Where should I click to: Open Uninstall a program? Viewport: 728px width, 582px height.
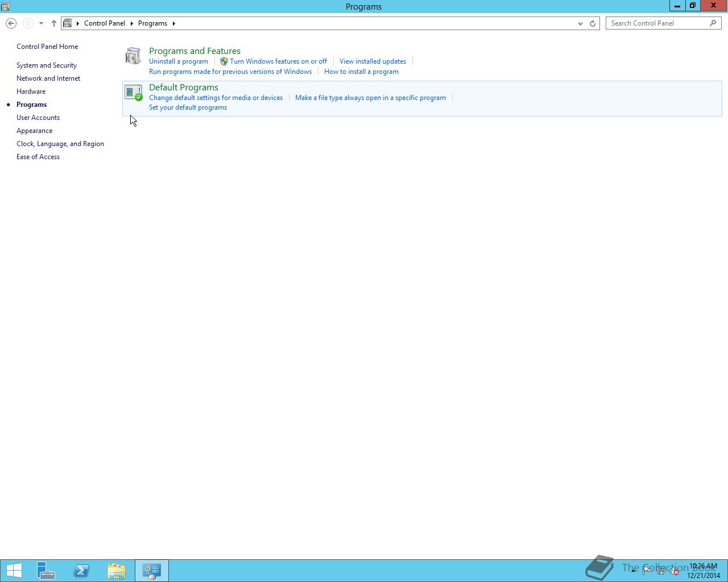(179, 61)
